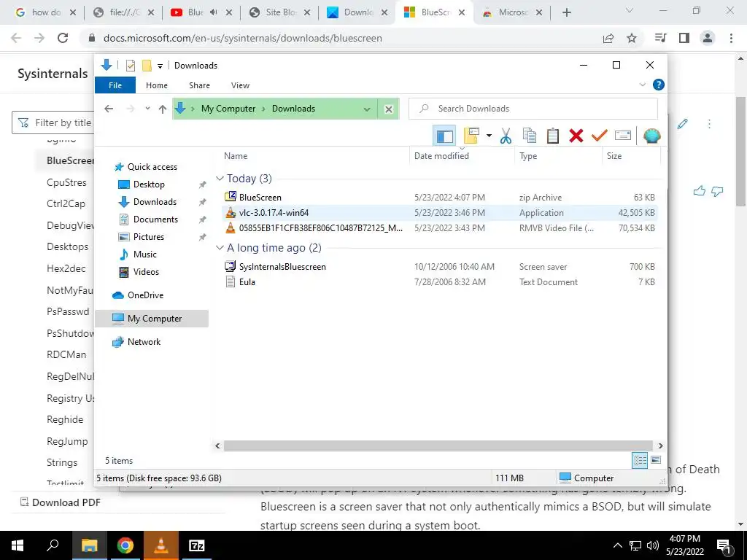Open 7-Zip from the taskbar

coord(197,545)
